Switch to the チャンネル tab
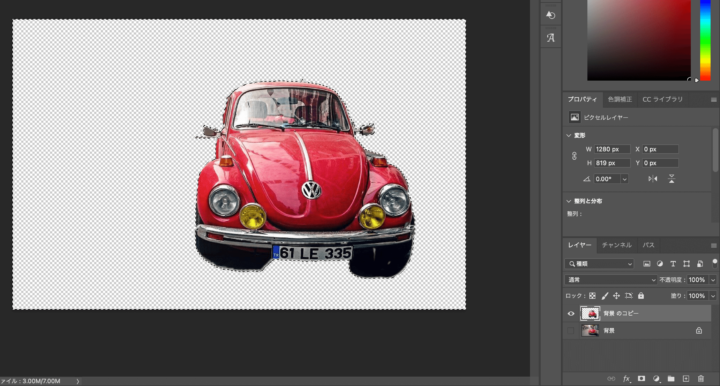The height and width of the screenshot is (386, 720). point(616,245)
